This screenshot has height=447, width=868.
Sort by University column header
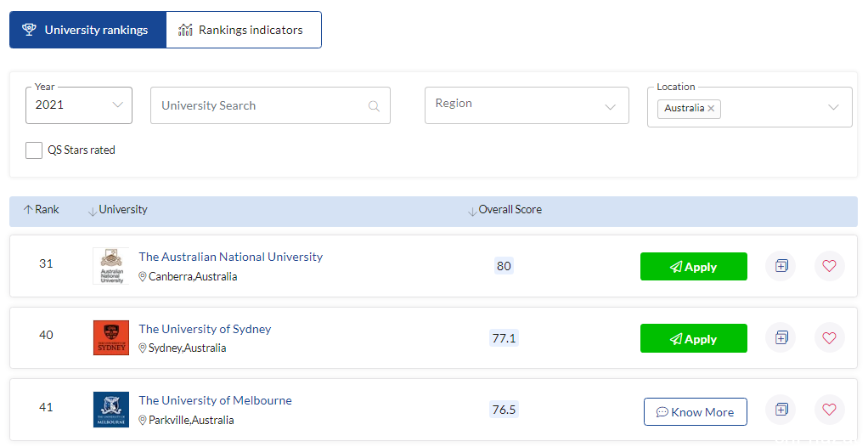118,210
